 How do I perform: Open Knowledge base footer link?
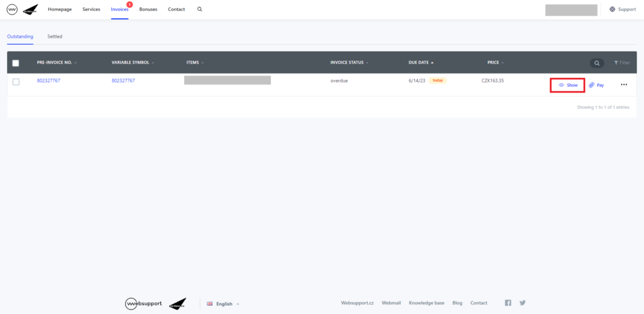click(426, 303)
